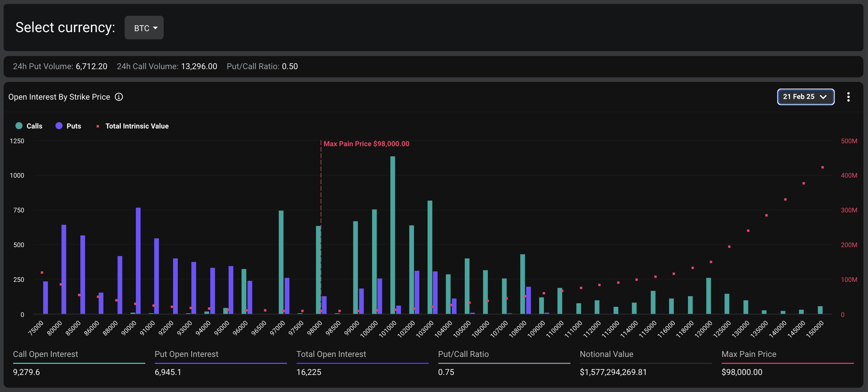Click the Max Pain Price $98,000.00 label

[x=366, y=144]
